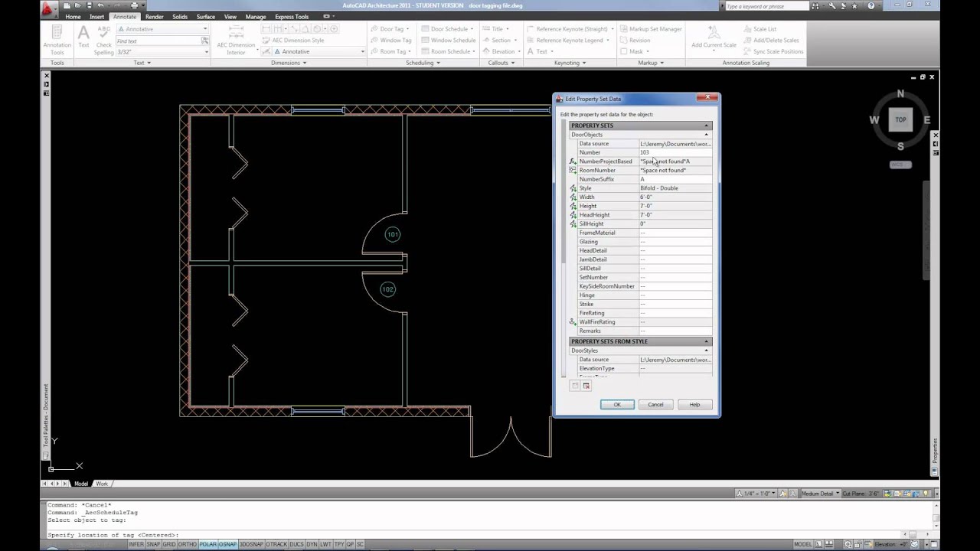Toggle OTRACK in status bar
The height and width of the screenshot is (551, 980).
tap(276, 544)
